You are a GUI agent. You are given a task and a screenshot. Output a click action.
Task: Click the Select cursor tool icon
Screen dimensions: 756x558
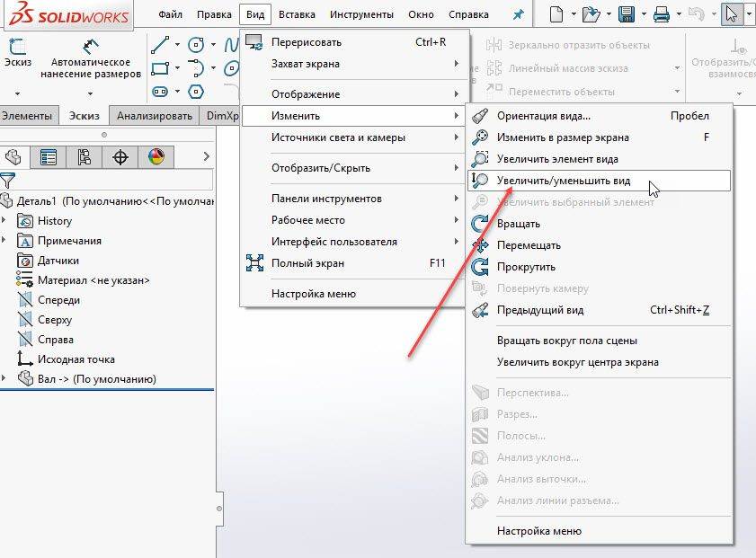coord(732,14)
